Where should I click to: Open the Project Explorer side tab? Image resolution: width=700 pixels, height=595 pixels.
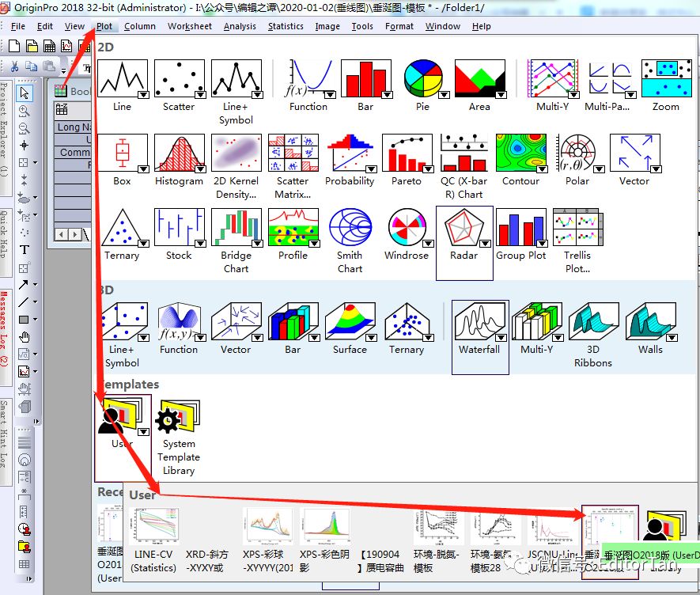tap(5, 137)
